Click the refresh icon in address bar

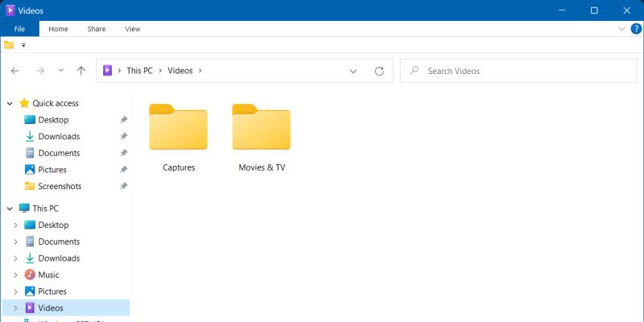click(379, 71)
